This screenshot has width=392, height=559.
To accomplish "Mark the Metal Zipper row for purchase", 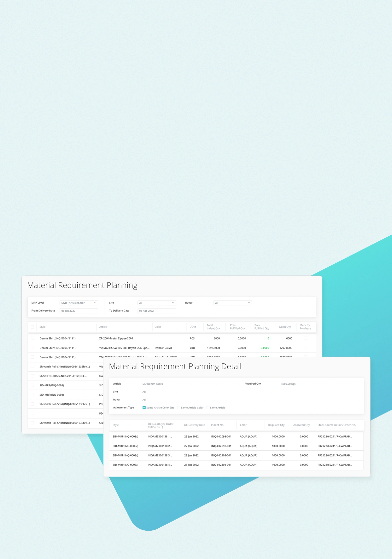I will [x=305, y=338].
